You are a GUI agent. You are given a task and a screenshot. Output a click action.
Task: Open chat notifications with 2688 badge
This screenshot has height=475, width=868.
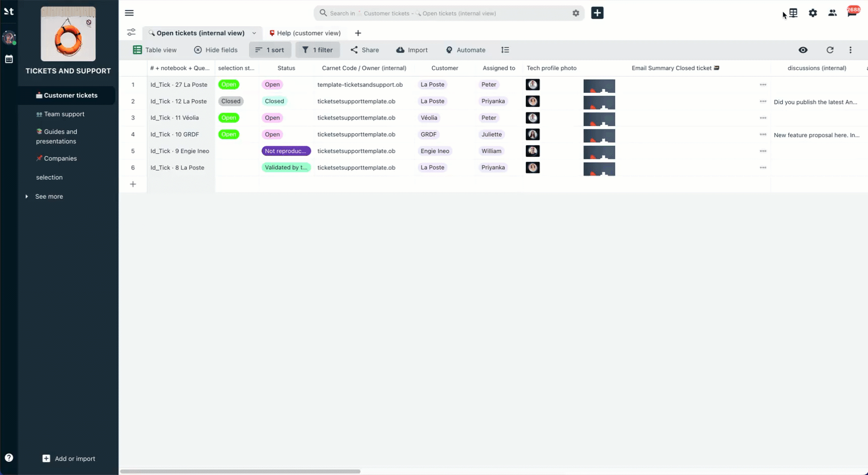(853, 12)
